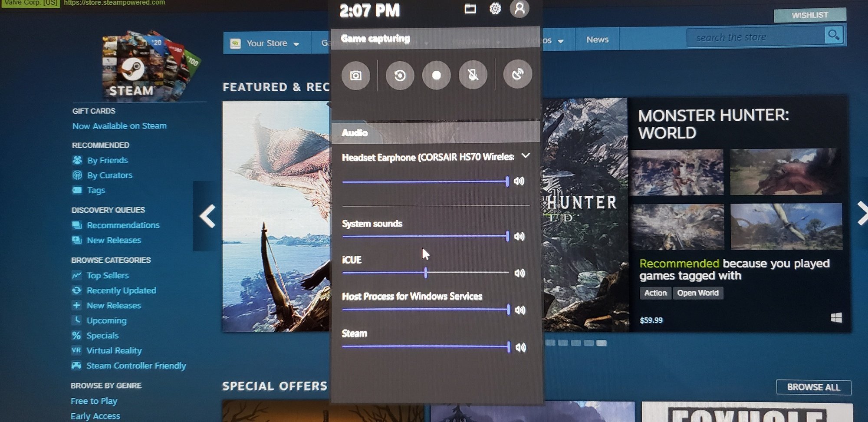Adjust the iCUE volume slider
Screen dimensions: 868x422
point(425,273)
